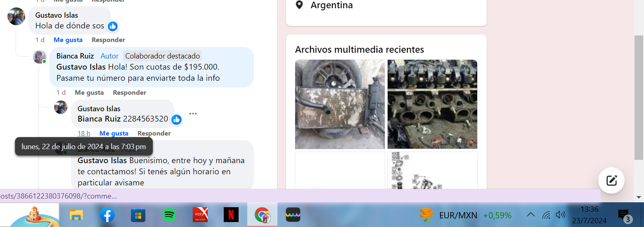
Task: Click the date 23/7/2024 in the taskbar
Action: (x=590, y=221)
